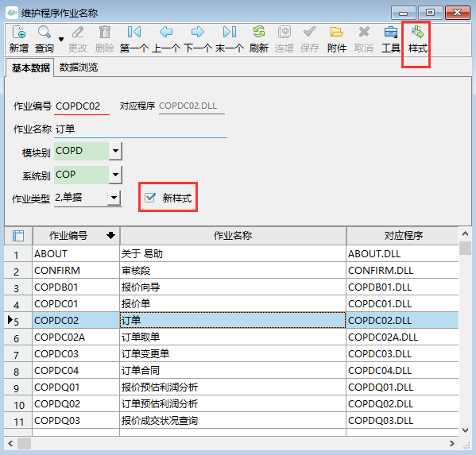The width and height of the screenshot is (476, 455).
Task: Select the 基本数据 tab
Action: click(x=31, y=67)
